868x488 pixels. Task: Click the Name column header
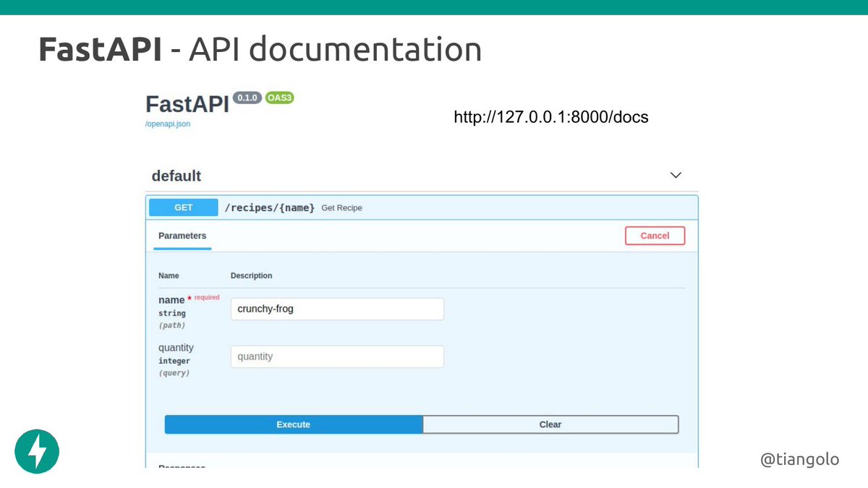pyautogui.click(x=169, y=275)
